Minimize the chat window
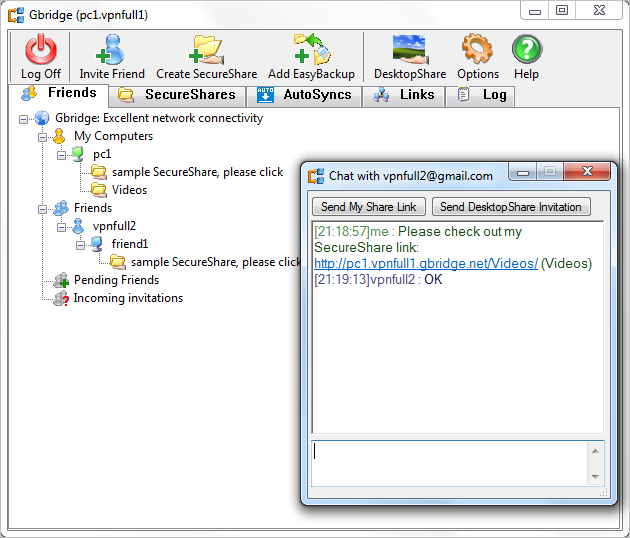The height and width of the screenshot is (538, 630). pyautogui.click(x=523, y=172)
